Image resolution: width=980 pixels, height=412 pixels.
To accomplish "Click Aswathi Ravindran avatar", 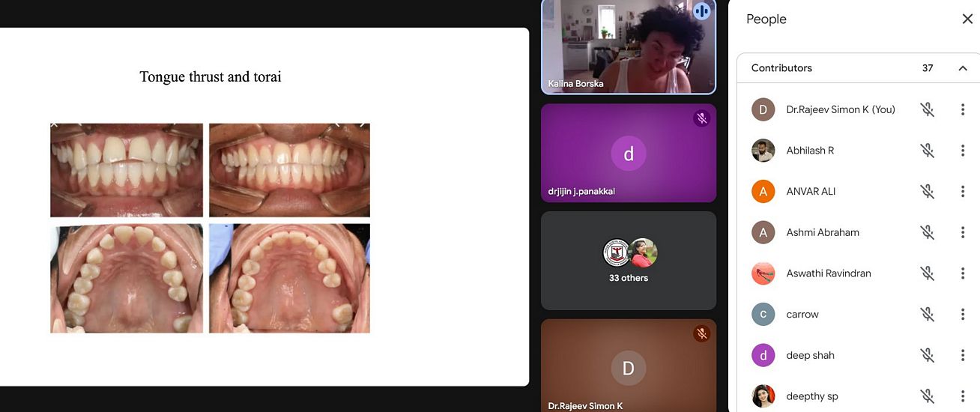I will point(763,273).
